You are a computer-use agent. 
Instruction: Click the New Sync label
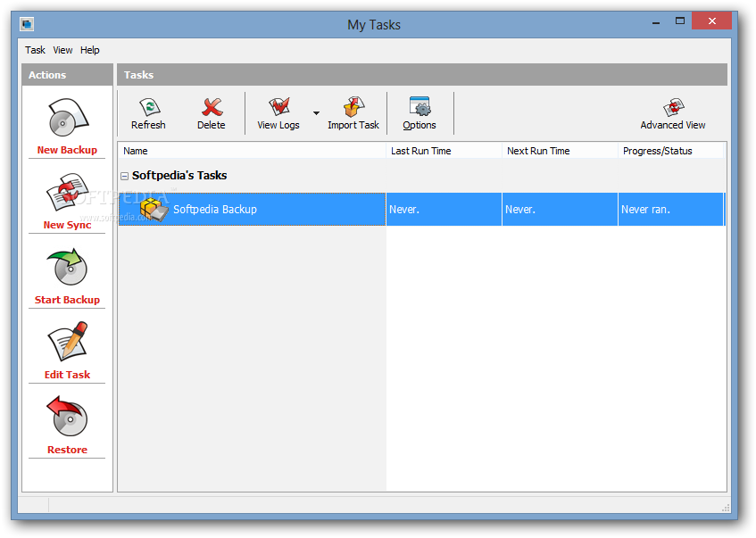click(x=67, y=225)
